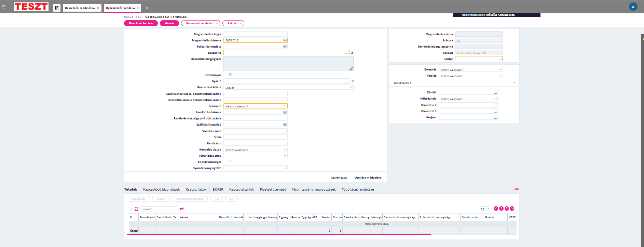Click Vonalkód nyomtatás button

pyautogui.click(x=190, y=199)
